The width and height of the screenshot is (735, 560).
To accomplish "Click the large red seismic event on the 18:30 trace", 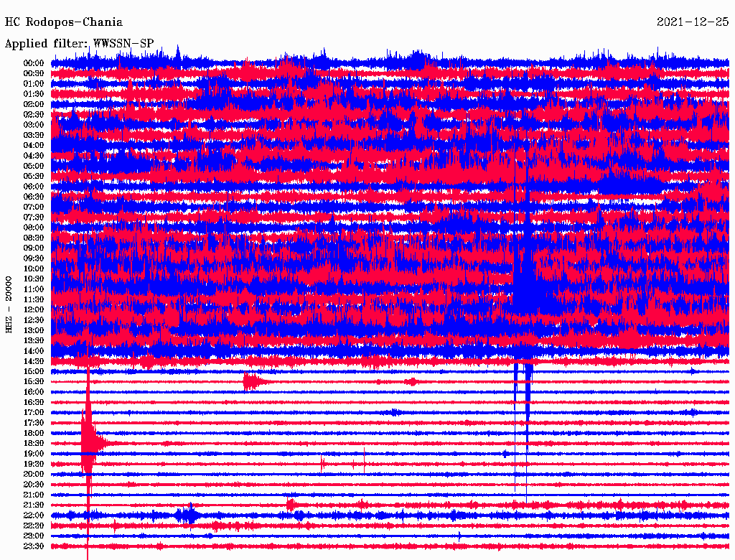I will tap(89, 443).
